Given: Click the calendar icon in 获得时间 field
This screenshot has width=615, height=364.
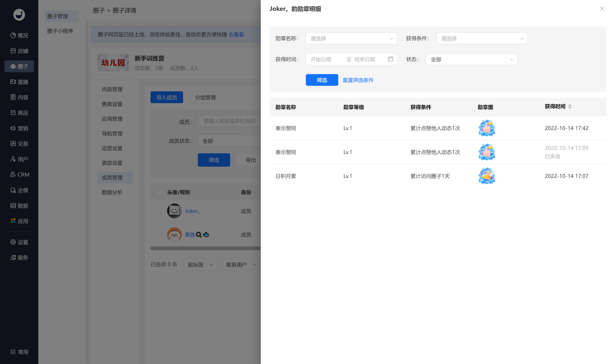Looking at the screenshot, I should coord(391,59).
